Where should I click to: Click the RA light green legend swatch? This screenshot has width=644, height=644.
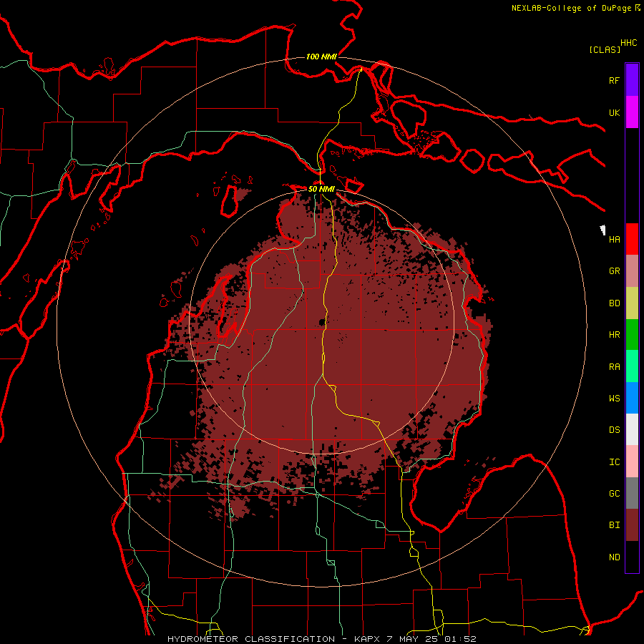[632, 366]
